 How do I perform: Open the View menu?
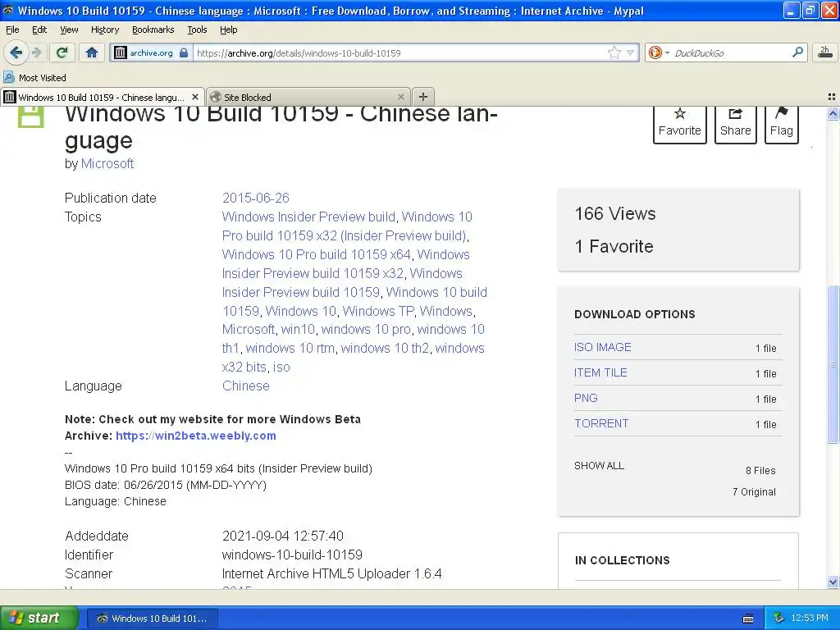69,30
